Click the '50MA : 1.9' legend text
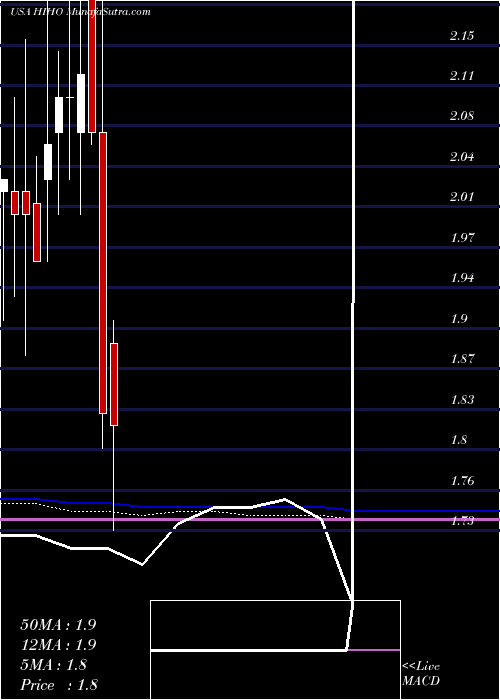The width and height of the screenshot is (500, 700). tap(58, 625)
